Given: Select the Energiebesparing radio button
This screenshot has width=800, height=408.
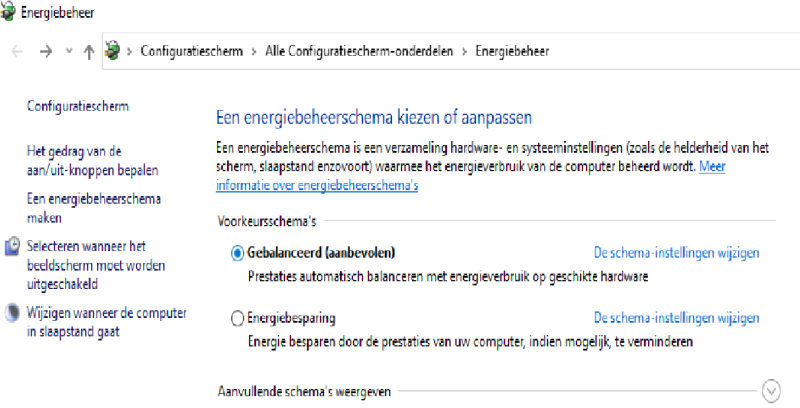Looking at the screenshot, I should tap(237, 319).
